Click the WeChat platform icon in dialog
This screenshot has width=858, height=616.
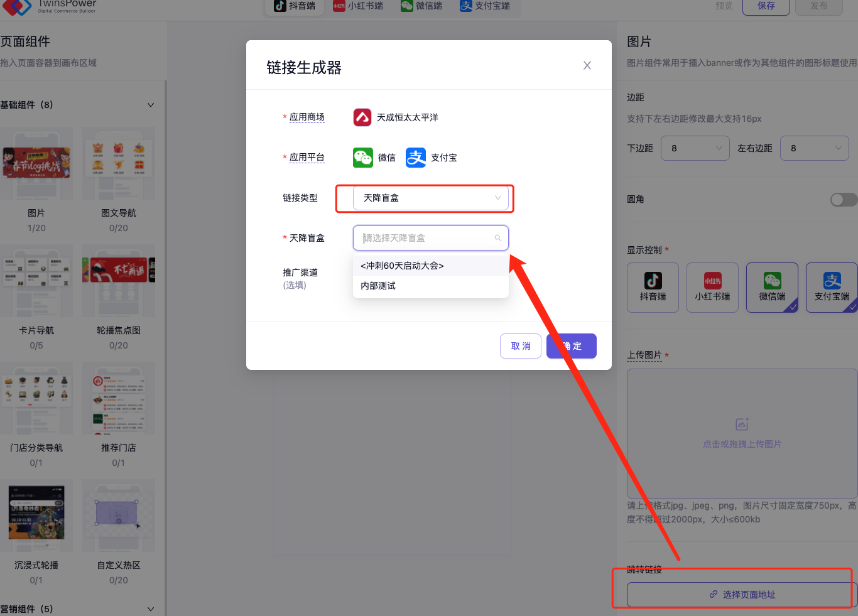coord(363,158)
